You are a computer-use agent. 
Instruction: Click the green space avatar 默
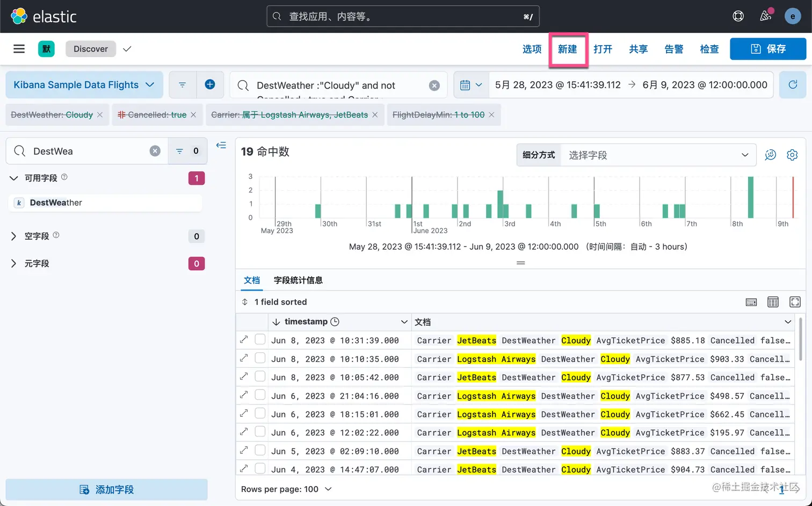(x=46, y=49)
